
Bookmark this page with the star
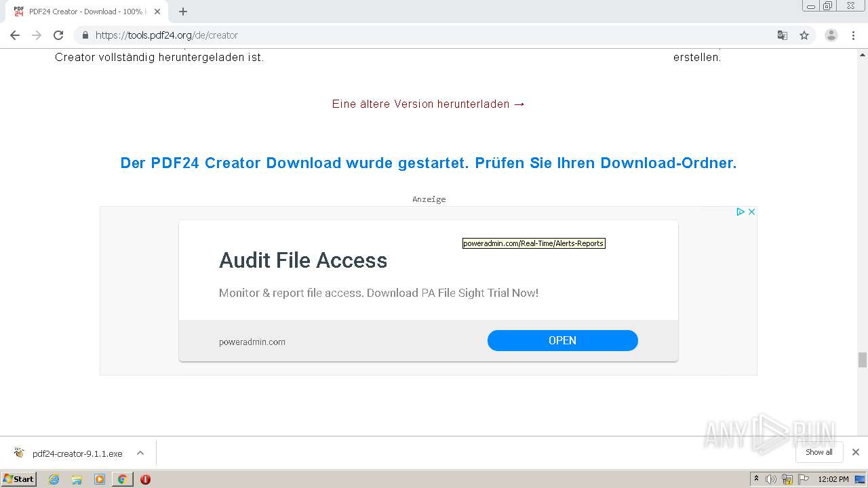coord(804,35)
